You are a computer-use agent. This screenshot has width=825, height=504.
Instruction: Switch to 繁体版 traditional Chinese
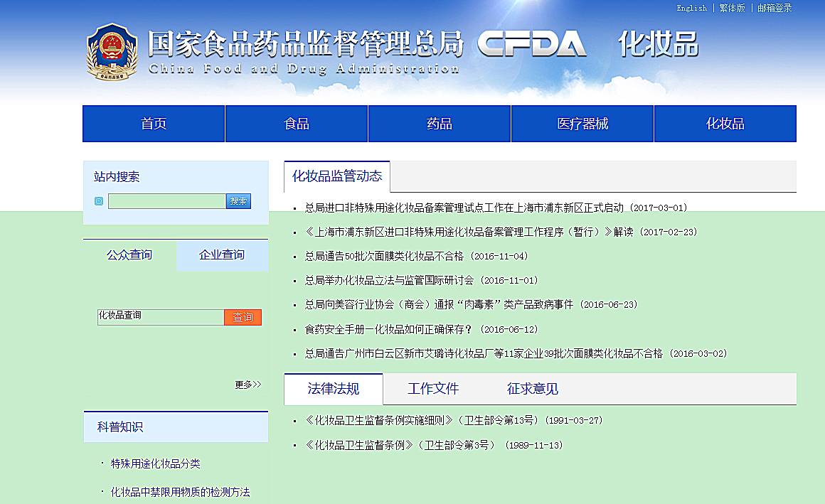732,8
